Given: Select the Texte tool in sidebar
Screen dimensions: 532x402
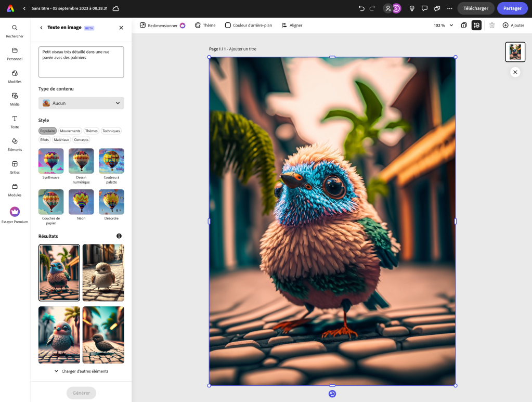Looking at the screenshot, I should tap(15, 119).
